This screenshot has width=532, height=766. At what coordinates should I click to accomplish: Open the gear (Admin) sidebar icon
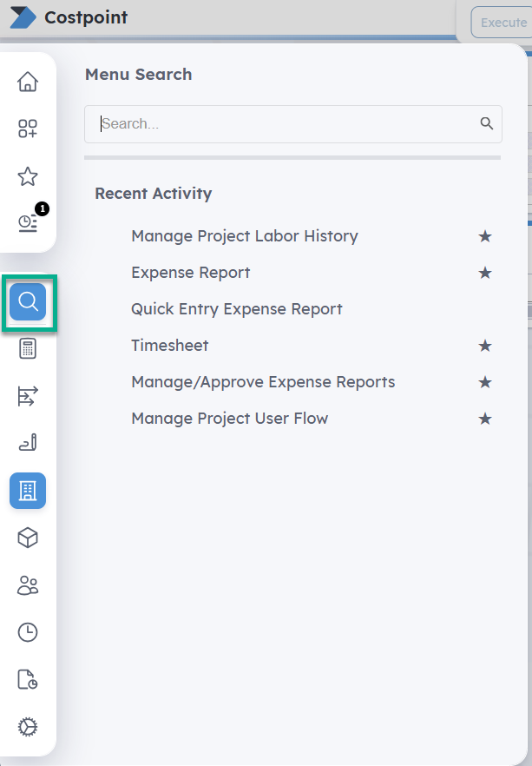tap(28, 727)
